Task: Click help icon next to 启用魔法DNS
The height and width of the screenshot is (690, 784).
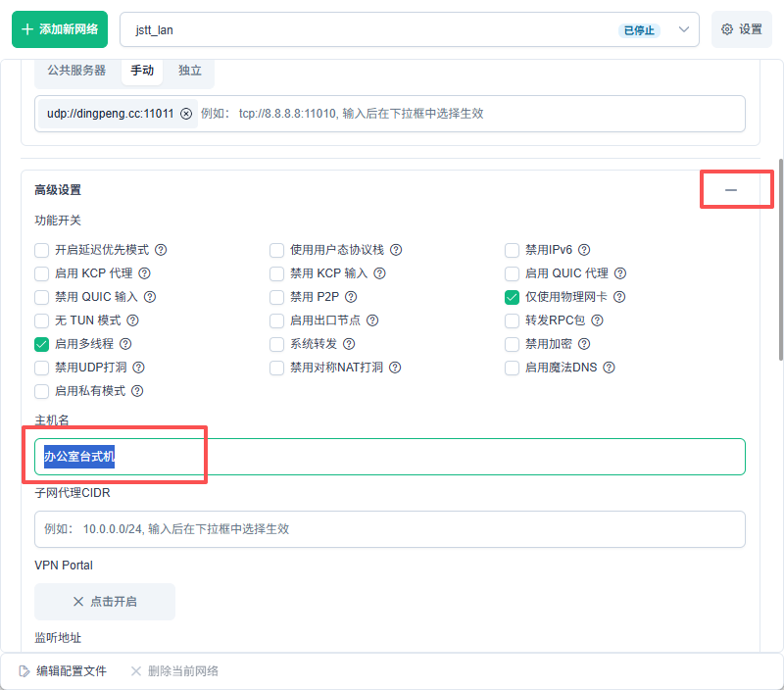Action: click(x=609, y=368)
